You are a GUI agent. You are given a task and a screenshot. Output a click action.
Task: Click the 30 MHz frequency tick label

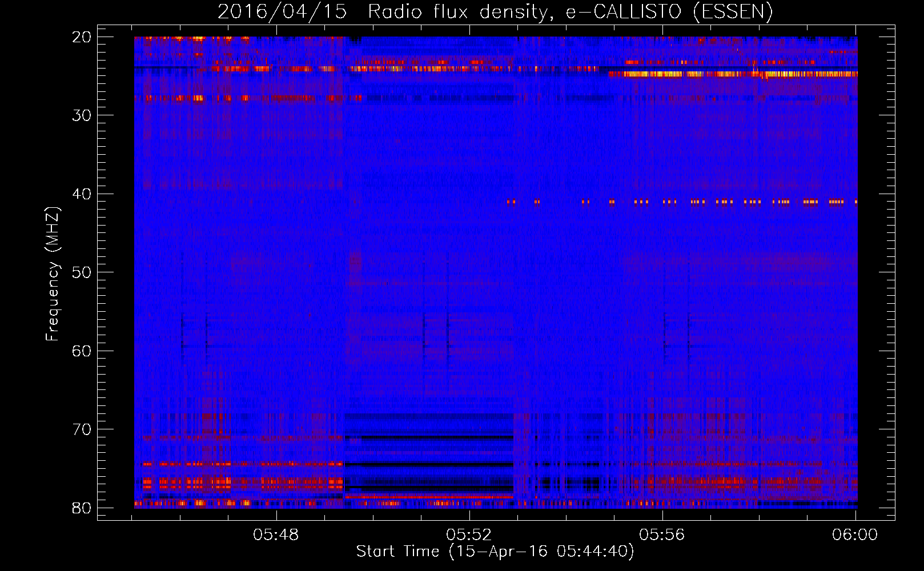(x=82, y=115)
